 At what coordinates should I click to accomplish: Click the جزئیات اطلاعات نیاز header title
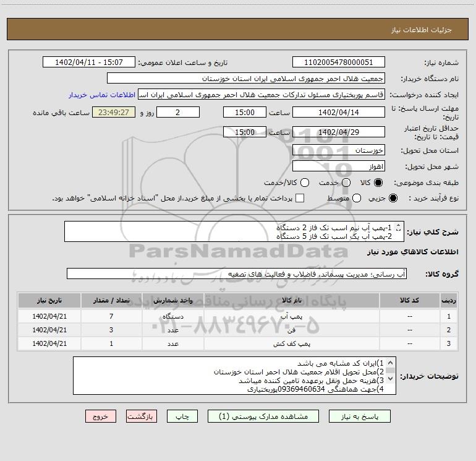(x=422, y=30)
